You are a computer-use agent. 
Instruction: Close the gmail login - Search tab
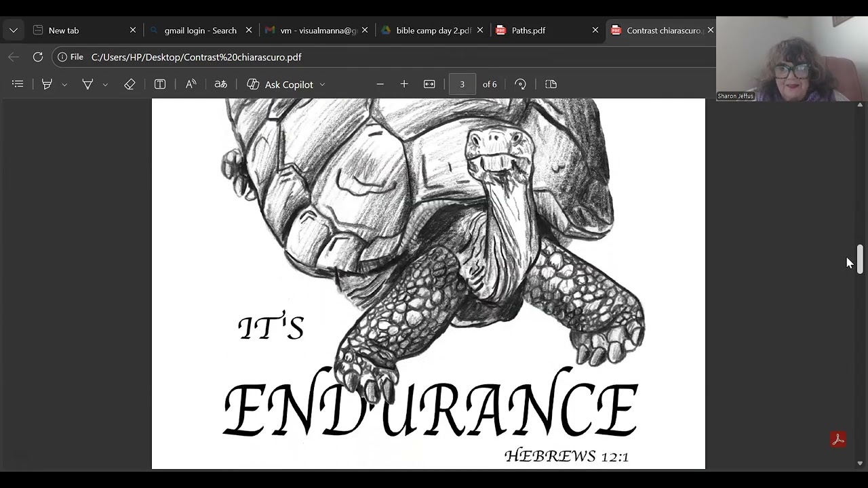(x=249, y=30)
